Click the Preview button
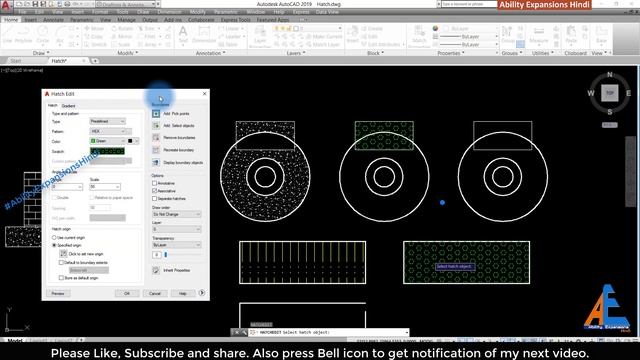 coord(58,293)
